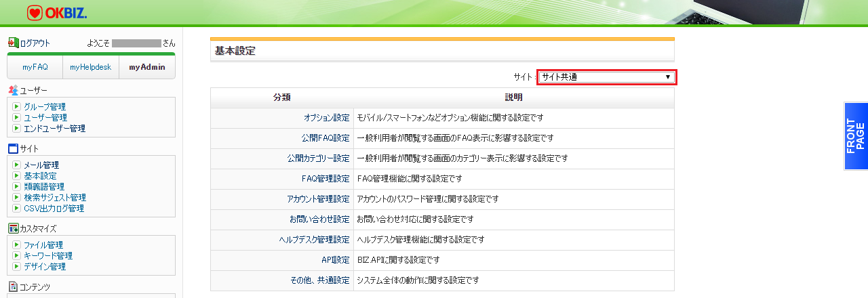This screenshot has width=868, height=298.
Task: Open 類義語管理 in the sidebar
Action: pos(44,186)
